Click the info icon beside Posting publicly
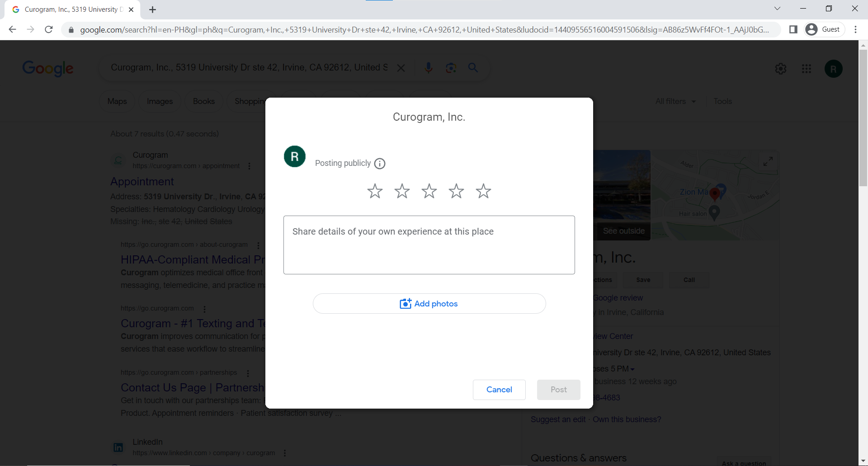Image resolution: width=868 pixels, height=466 pixels. click(x=380, y=164)
